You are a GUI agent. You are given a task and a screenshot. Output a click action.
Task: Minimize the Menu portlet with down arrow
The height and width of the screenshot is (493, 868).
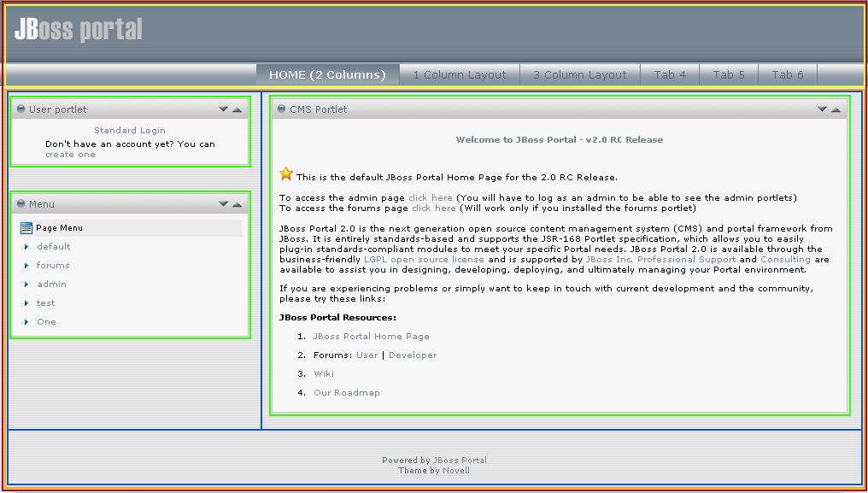point(224,204)
